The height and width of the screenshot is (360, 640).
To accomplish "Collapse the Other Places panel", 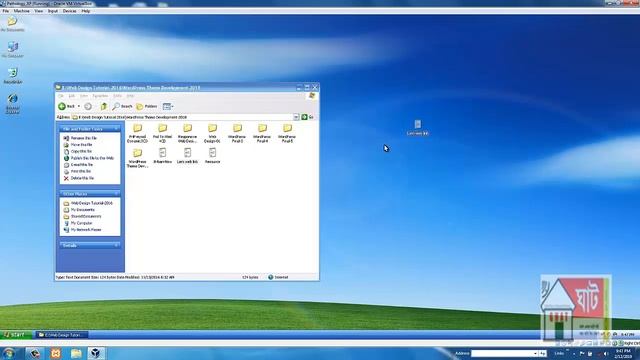I will pyautogui.click(x=116, y=193).
